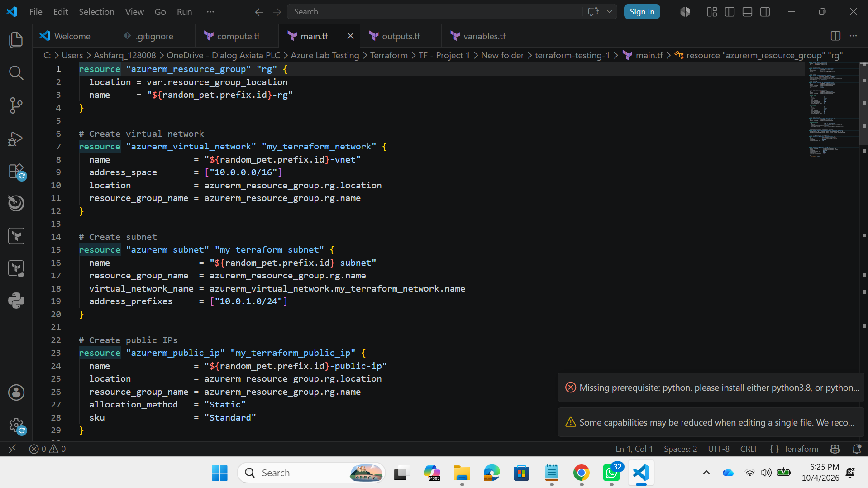The image size is (868, 488).
Task: Open the Explorer view in activity bar
Action: pos(16,40)
